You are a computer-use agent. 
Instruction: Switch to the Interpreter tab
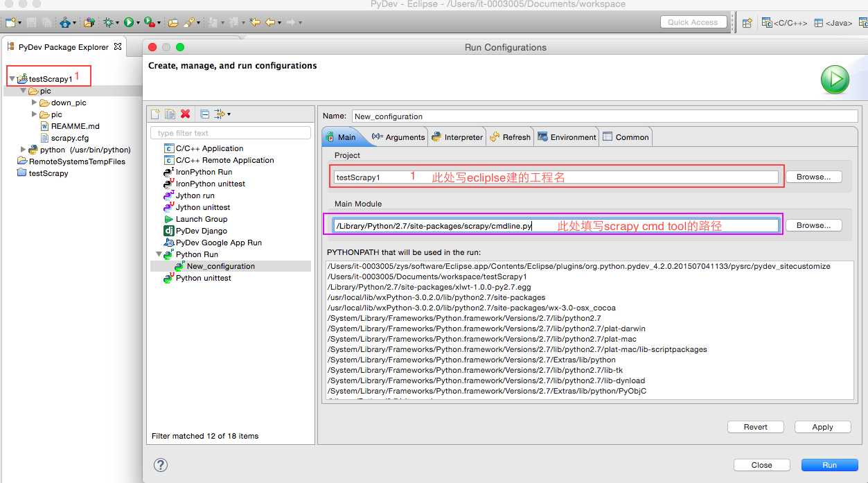(457, 137)
